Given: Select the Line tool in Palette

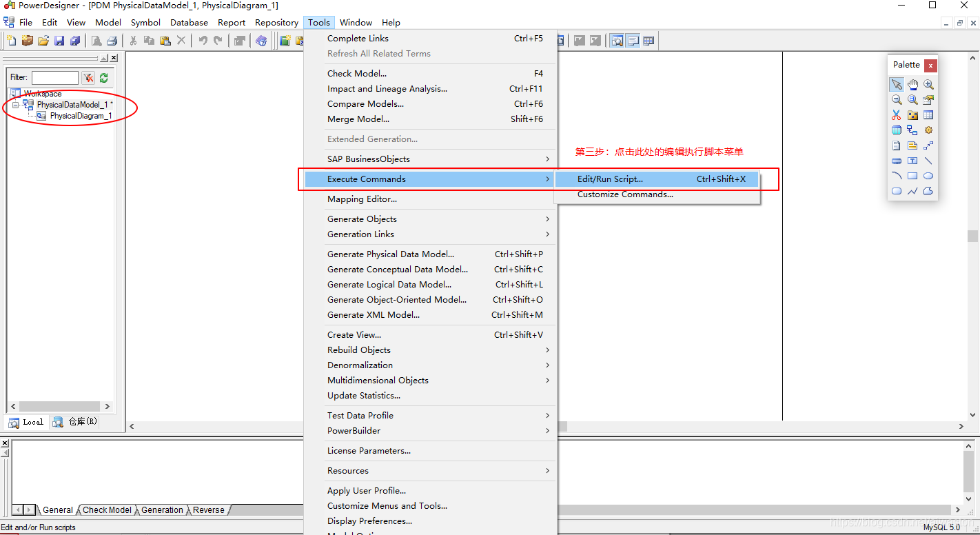Looking at the screenshot, I should [928, 161].
